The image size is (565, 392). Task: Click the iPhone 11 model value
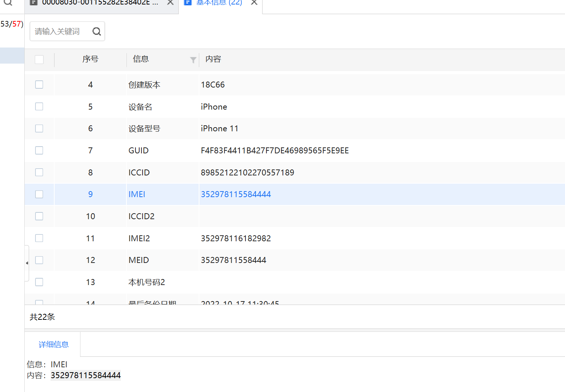pyautogui.click(x=220, y=128)
